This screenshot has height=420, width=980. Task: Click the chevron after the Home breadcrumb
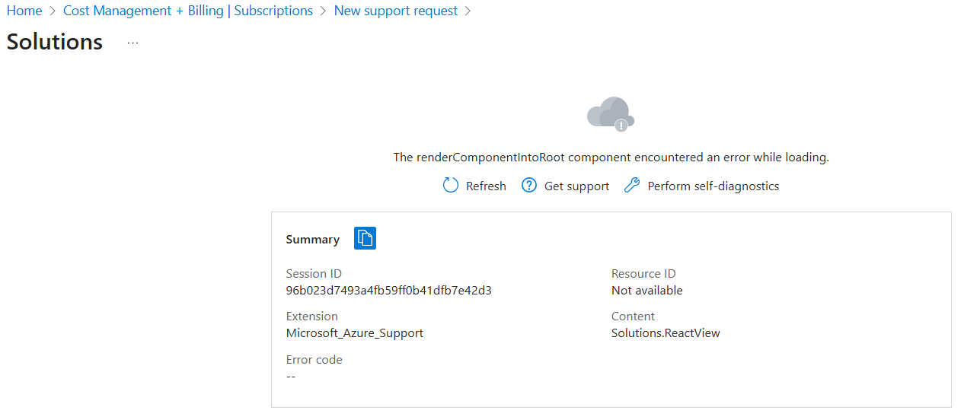pyautogui.click(x=53, y=11)
